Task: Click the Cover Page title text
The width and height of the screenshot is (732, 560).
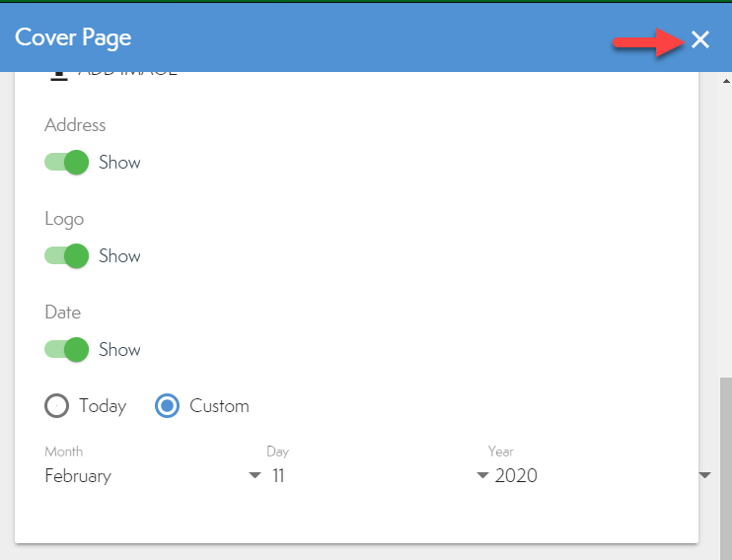Action: [x=73, y=37]
